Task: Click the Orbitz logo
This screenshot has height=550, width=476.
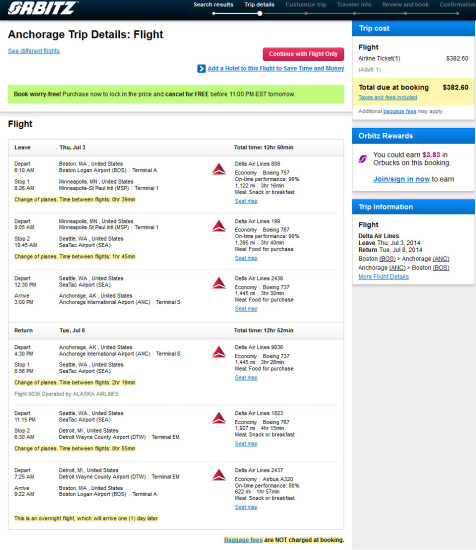Action: coord(42,8)
